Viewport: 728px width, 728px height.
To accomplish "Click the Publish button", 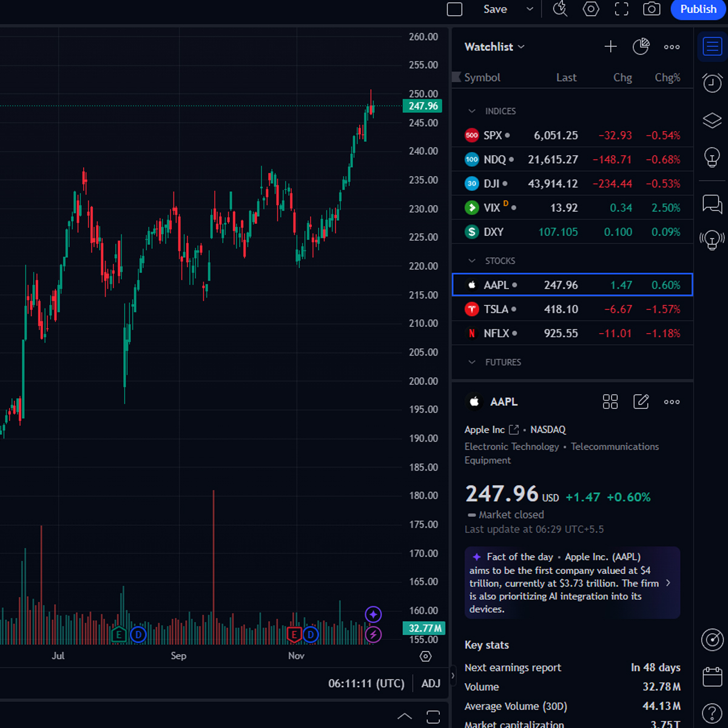I will coord(698,9).
